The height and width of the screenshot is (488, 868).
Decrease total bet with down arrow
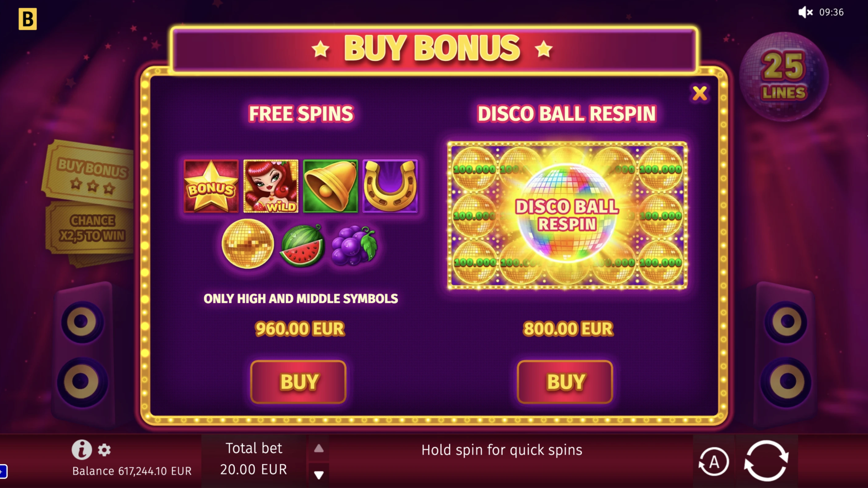(x=319, y=475)
